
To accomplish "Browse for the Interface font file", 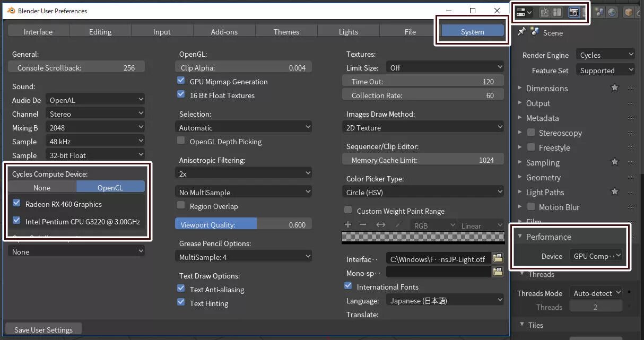I will pyautogui.click(x=498, y=258).
